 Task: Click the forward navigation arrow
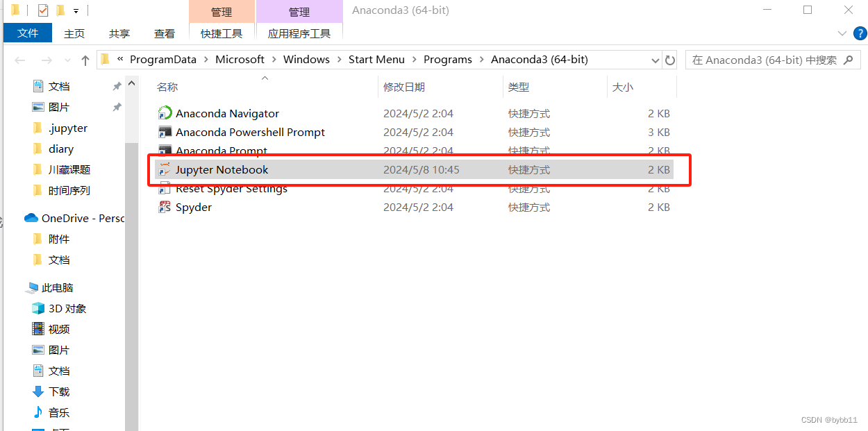coord(47,60)
